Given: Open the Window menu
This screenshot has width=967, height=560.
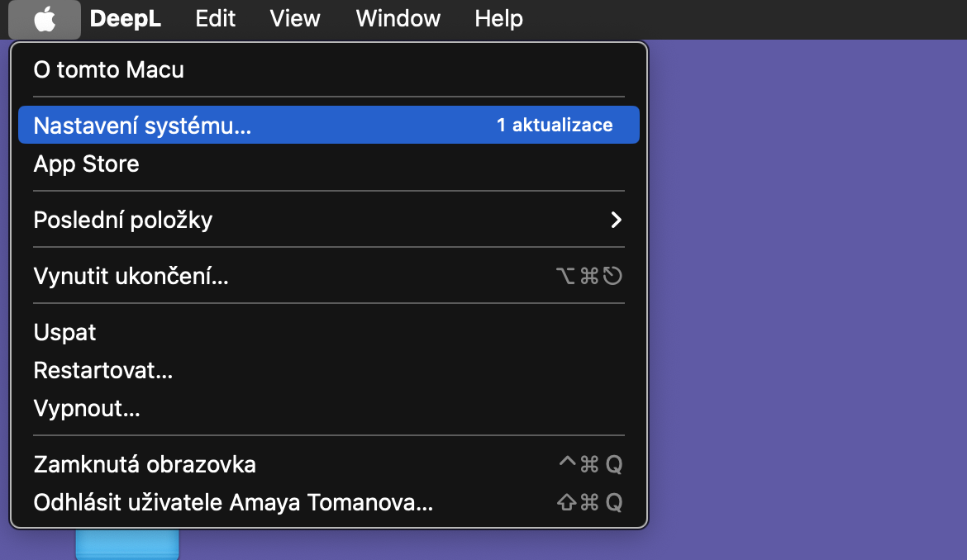Looking at the screenshot, I should (398, 19).
